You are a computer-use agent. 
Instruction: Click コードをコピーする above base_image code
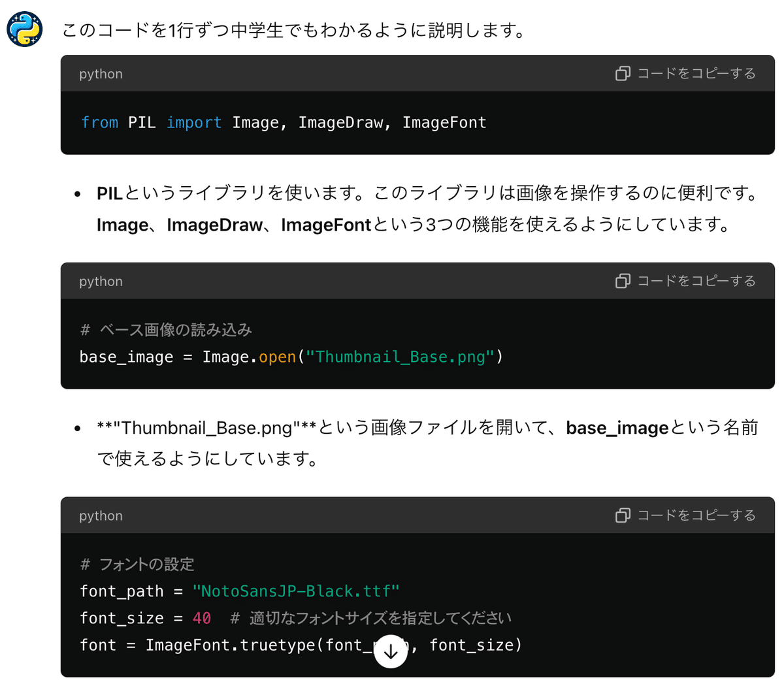pyautogui.click(x=695, y=281)
